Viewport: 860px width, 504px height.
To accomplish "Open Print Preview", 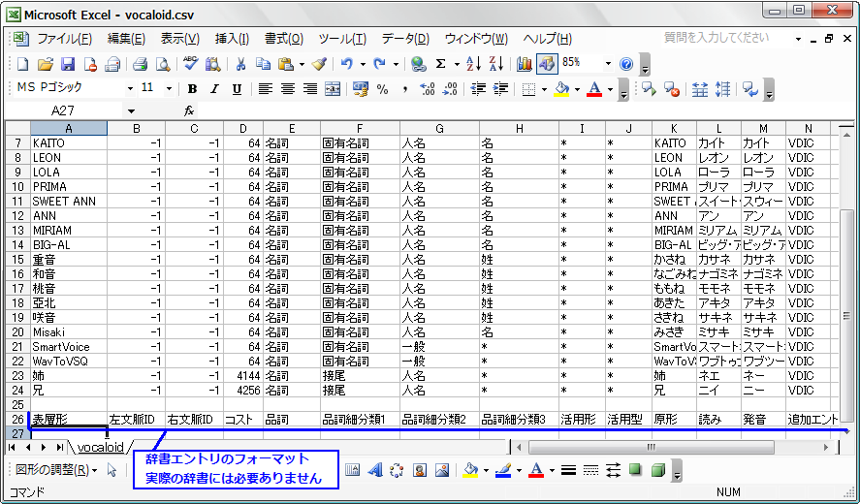I will pos(163,64).
